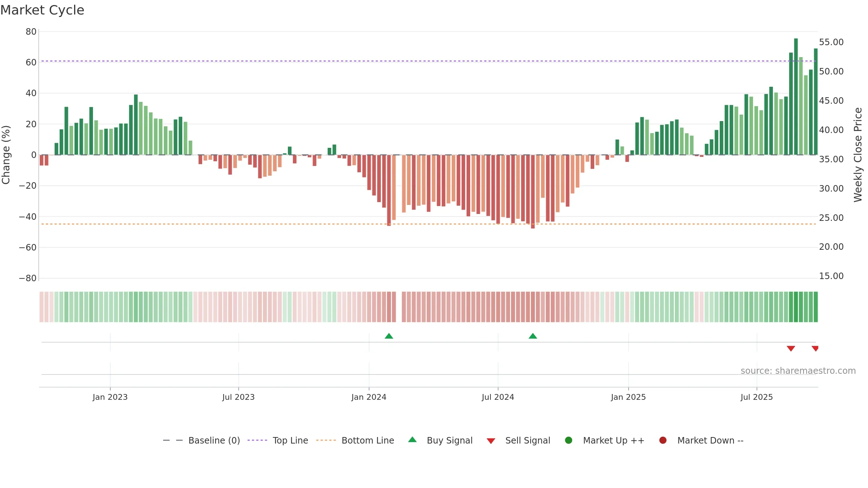The height and width of the screenshot is (488, 868).
Task: Click the source: sharemaestro.com text
Action: 798,371
